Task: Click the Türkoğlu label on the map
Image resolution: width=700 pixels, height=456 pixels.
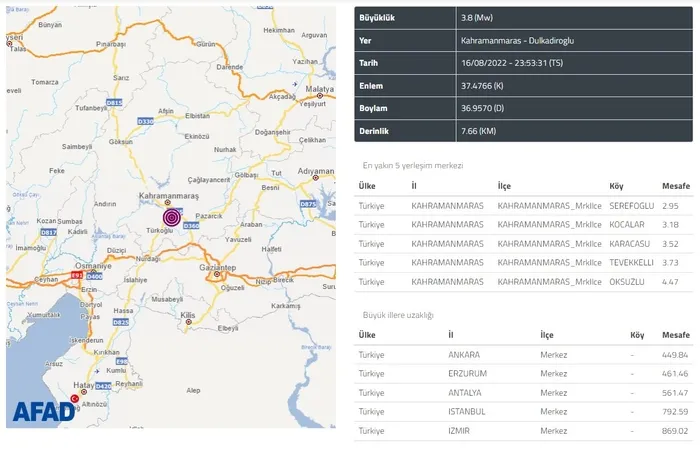Action: 159,230
